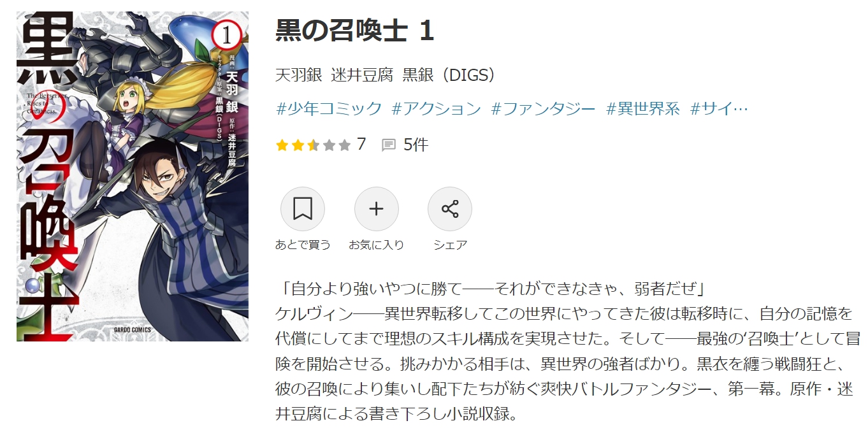Select the #少年コミック tag
Viewport: 868px width, 437px height.
(x=329, y=108)
